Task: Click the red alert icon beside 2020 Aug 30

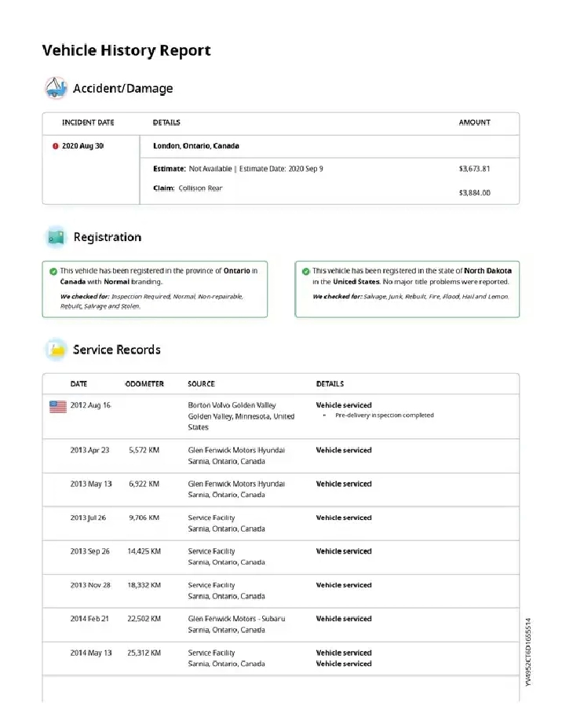Action: 56,146
